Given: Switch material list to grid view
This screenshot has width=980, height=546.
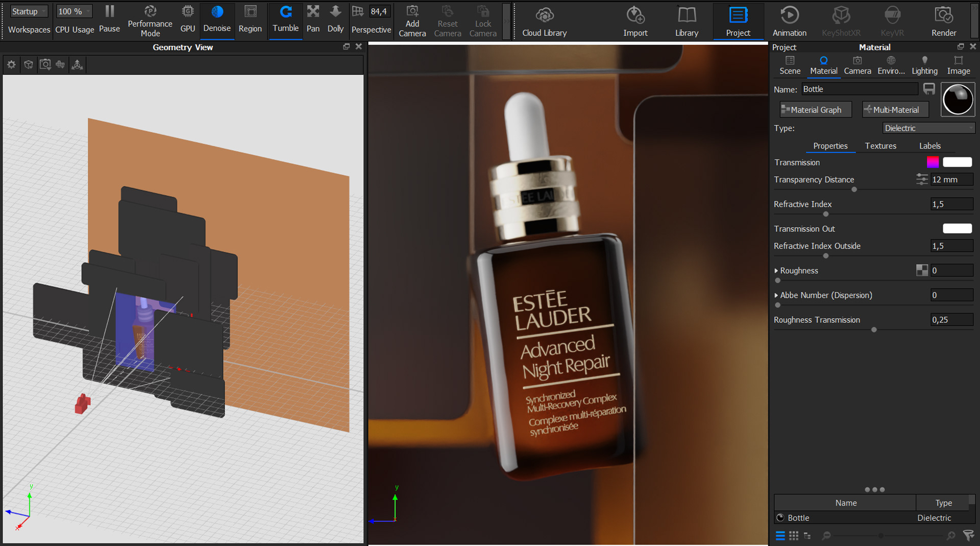Looking at the screenshot, I should pos(793,536).
